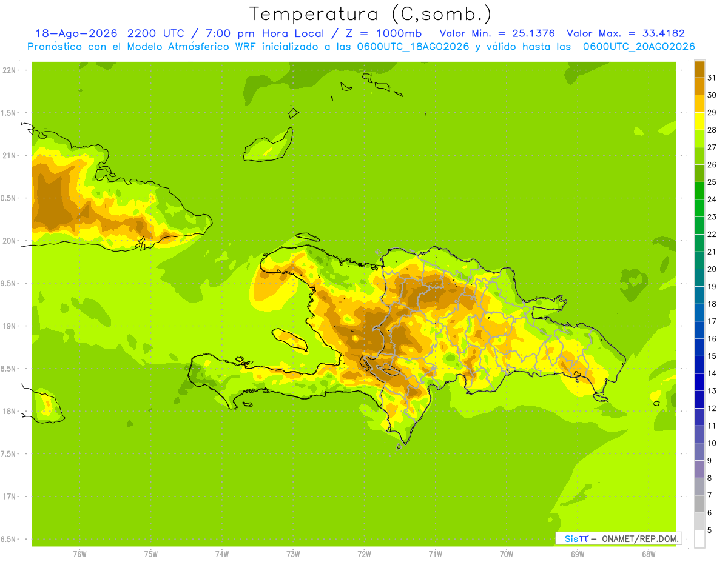Click the colorbar segment between 28 and 29
728x562 pixels.
click(699, 121)
